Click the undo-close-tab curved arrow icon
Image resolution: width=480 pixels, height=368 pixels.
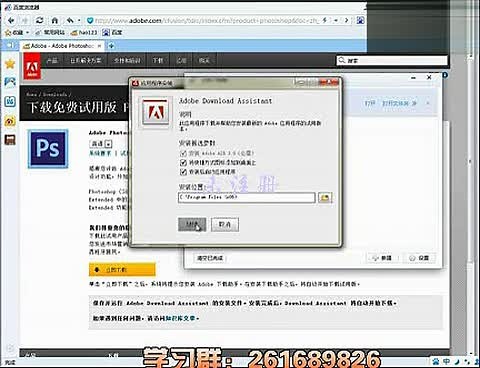coord(70,20)
